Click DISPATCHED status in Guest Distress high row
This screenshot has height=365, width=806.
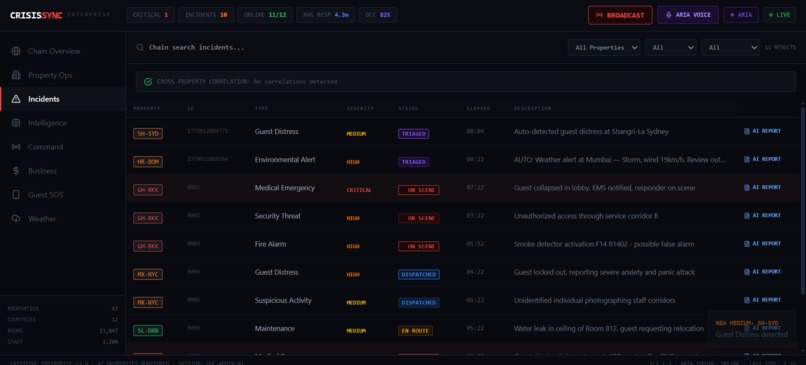point(418,275)
